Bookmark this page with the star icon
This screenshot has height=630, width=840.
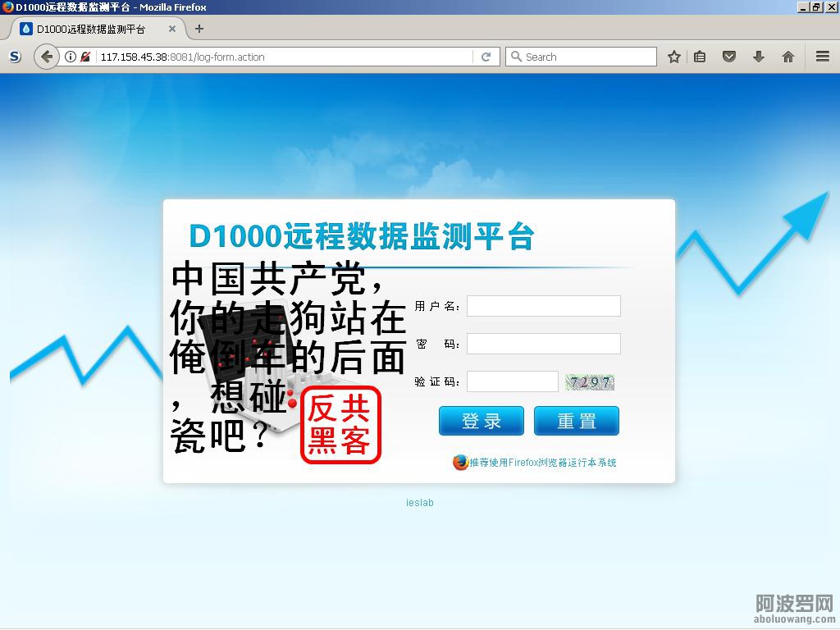point(674,57)
